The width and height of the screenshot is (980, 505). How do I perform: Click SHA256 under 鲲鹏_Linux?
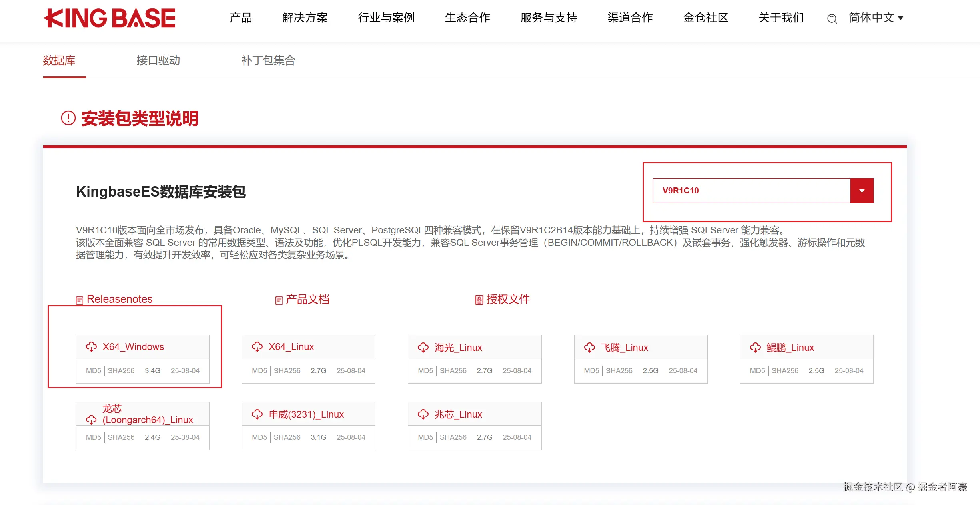point(785,371)
